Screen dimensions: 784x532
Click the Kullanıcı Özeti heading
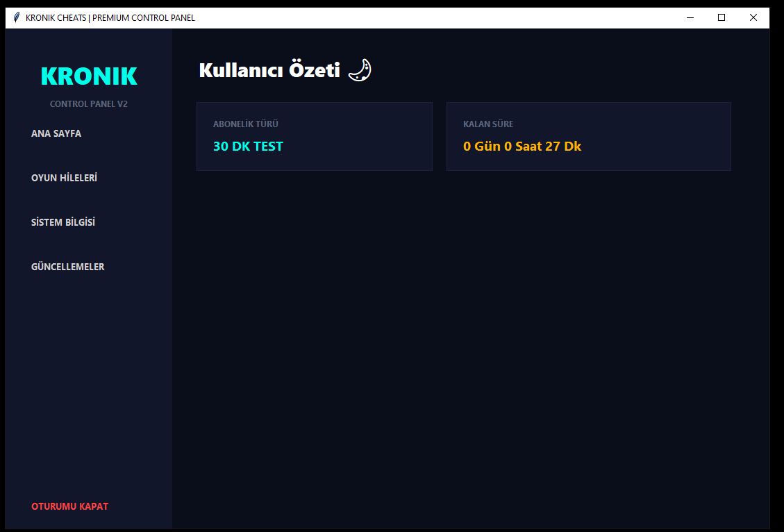[269, 70]
